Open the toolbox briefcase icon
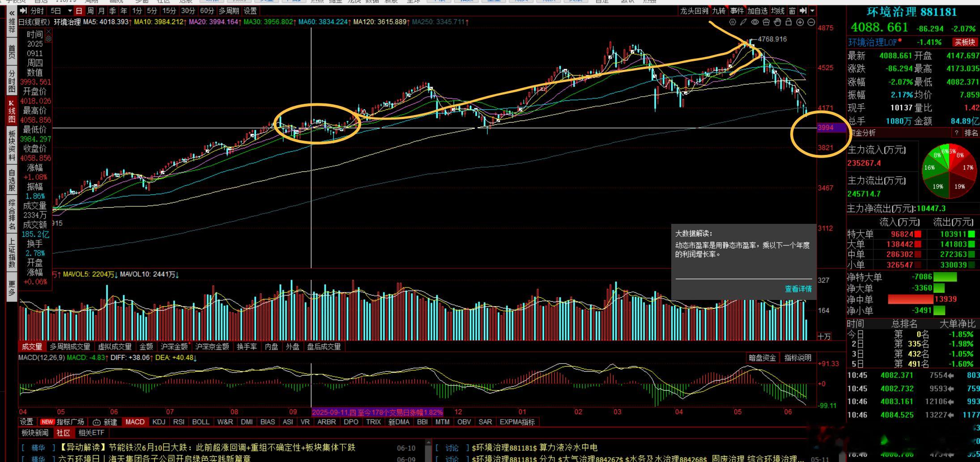 point(766,22)
